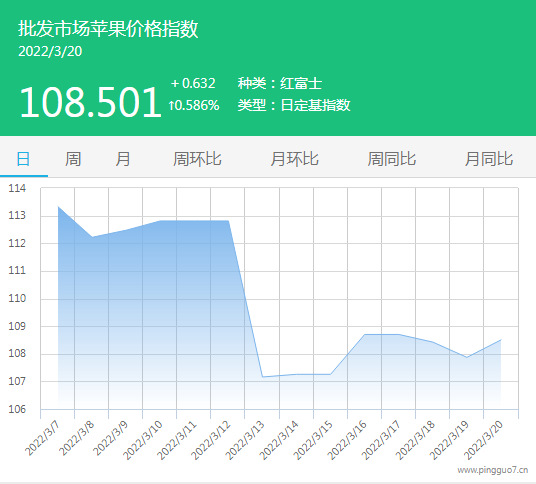The height and width of the screenshot is (484, 536).
Task: Click the ↑0.586% percentage change indicator
Action: click(194, 105)
